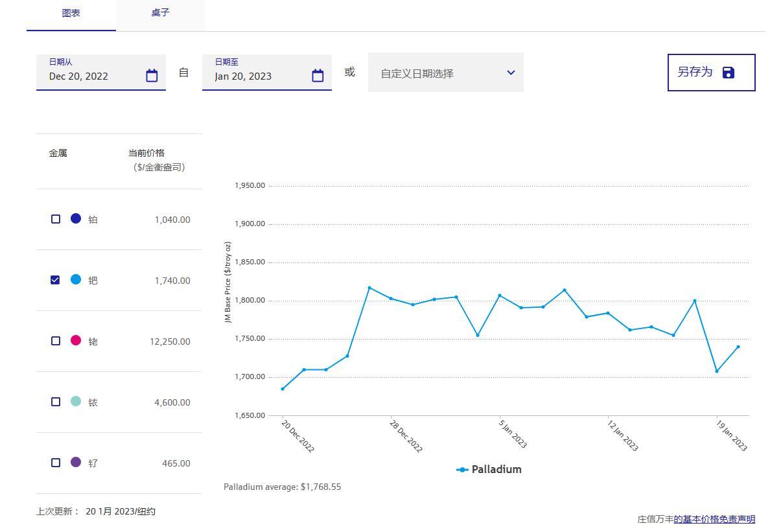770x532 pixels.
Task: Click the pink 铑 color dot
Action: [76, 340]
